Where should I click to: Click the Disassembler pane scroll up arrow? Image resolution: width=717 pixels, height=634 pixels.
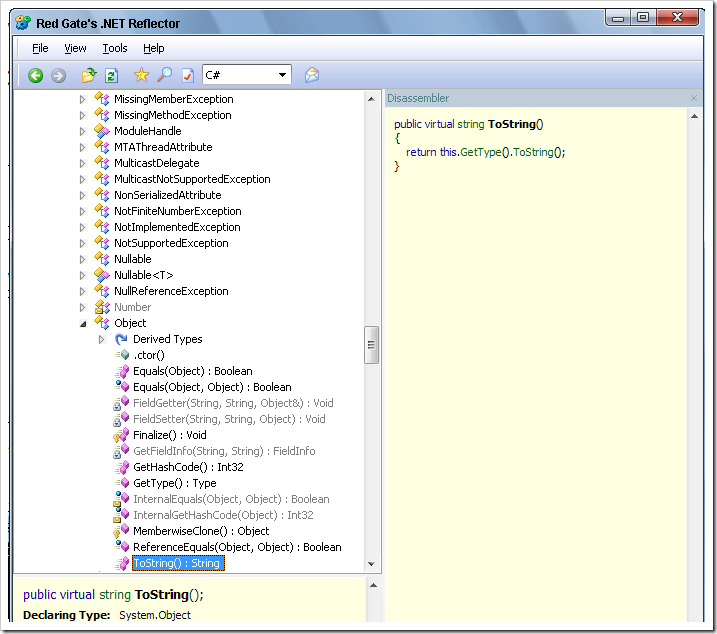(x=694, y=116)
